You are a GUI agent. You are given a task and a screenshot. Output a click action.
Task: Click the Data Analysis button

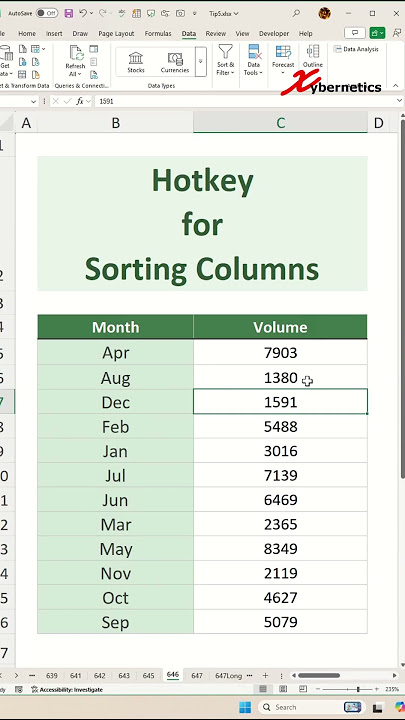click(x=357, y=49)
